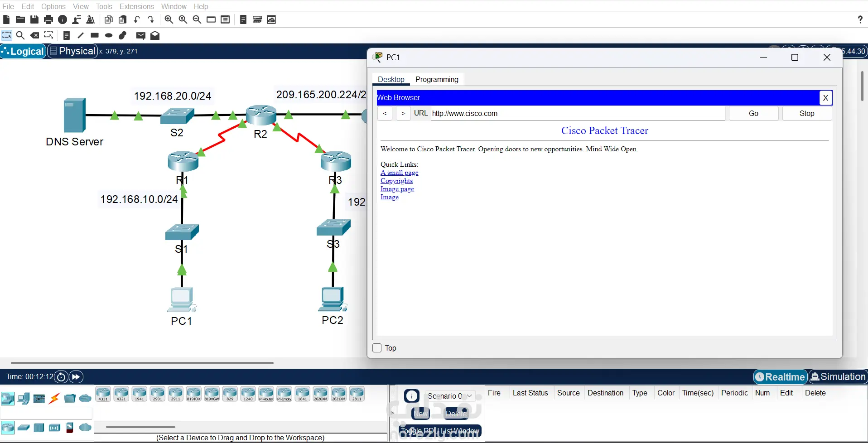Pick the Place Note tool
The height and width of the screenshot is (443, 868).
(67, 35)
